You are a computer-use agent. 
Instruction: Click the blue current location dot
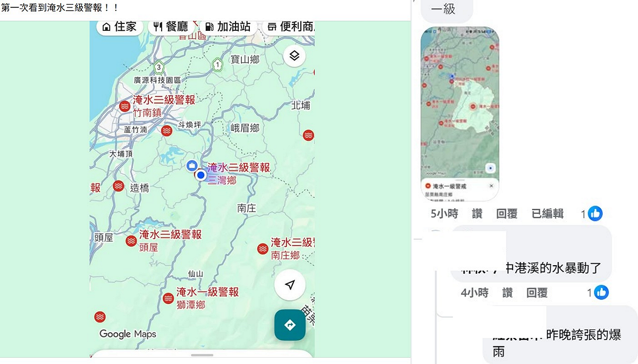click(x=201, y=174)
